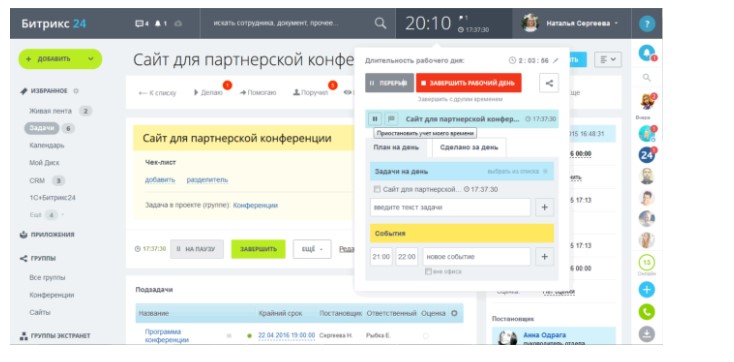Screen dimensions: 734x362
Task: Open CRM in left menu
Action: coord(37,180)
